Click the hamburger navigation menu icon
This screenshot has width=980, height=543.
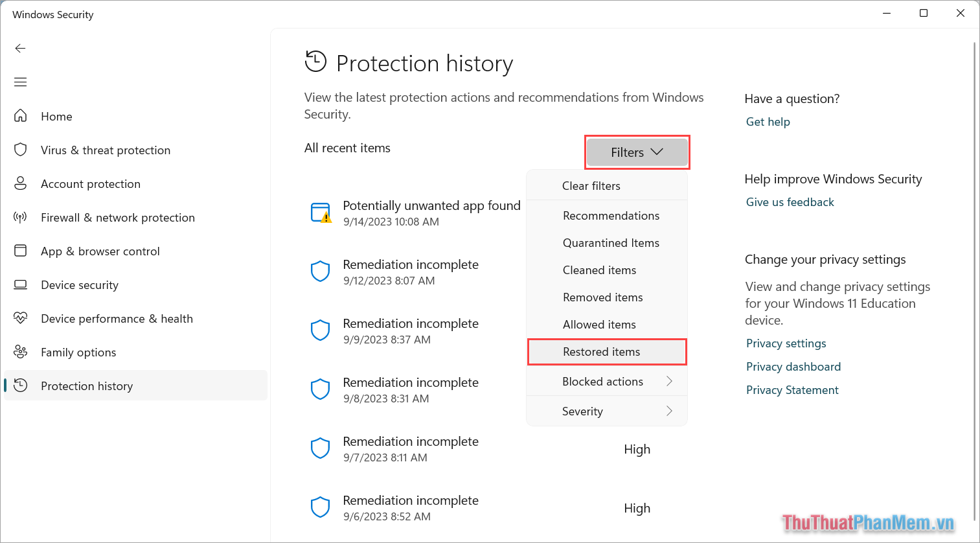pos(20,82)
